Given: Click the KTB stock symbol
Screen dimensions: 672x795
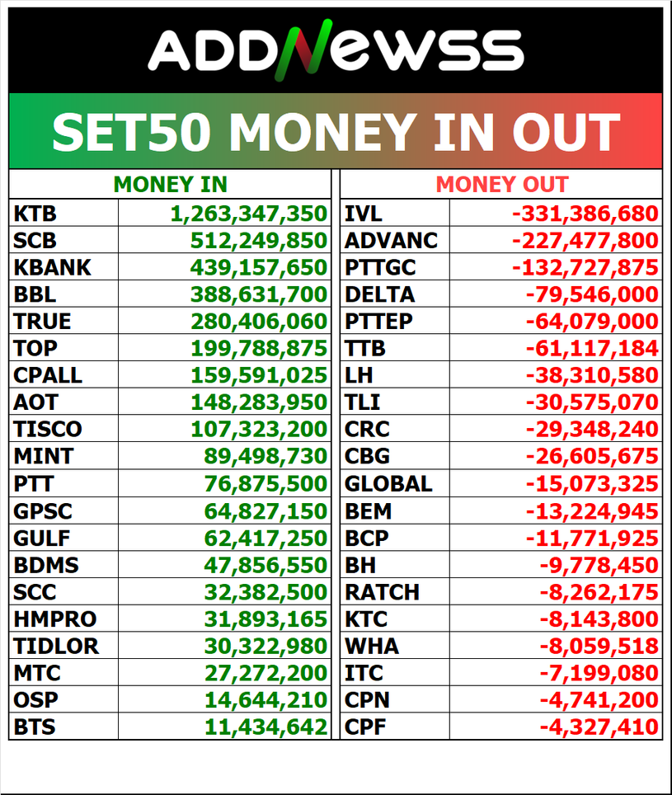Looking at the screenshot, I should point(35,214).
